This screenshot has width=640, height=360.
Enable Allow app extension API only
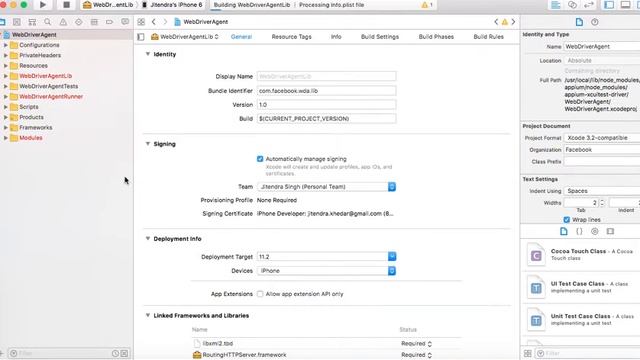[260, 294]
